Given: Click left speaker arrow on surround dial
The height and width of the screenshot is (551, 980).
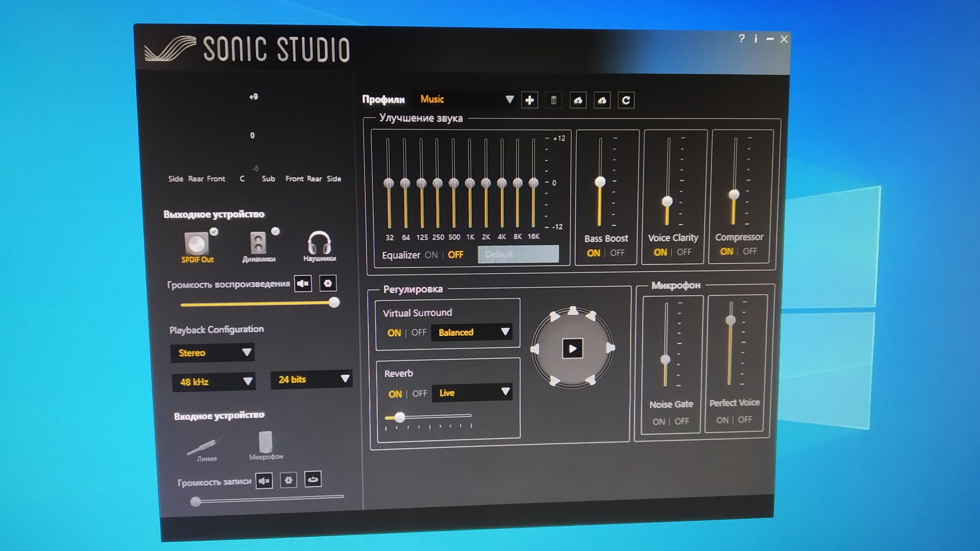Looking at the screenshot, I should (x=535, y=349).
